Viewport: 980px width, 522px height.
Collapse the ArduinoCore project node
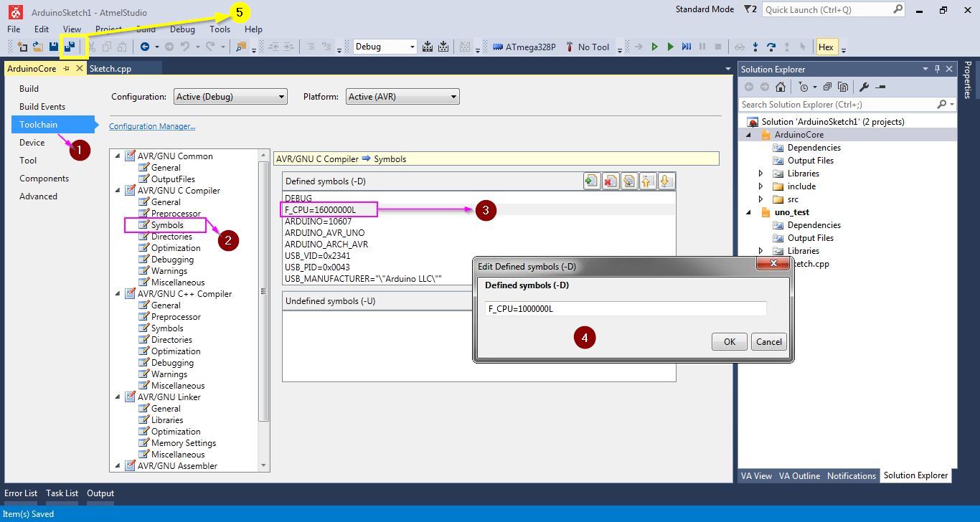(x=749, y=134)
